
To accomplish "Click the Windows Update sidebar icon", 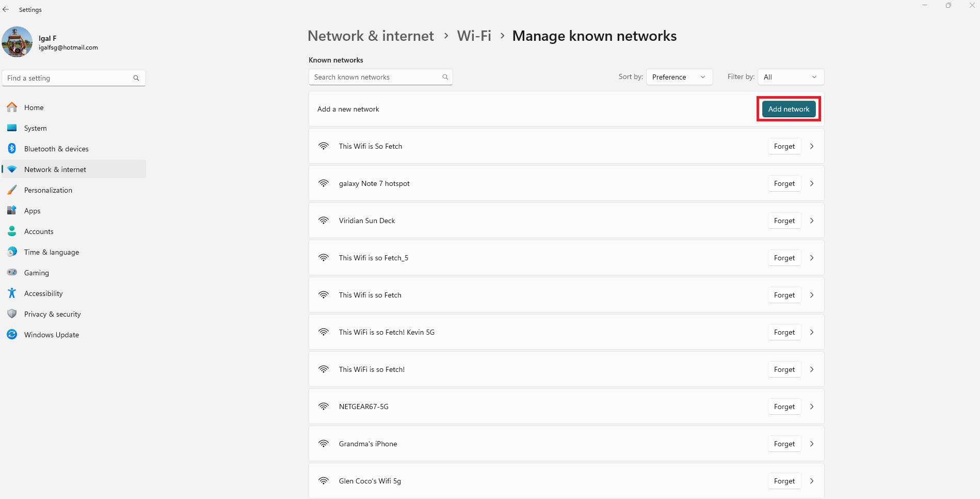I will pos(12,335).
